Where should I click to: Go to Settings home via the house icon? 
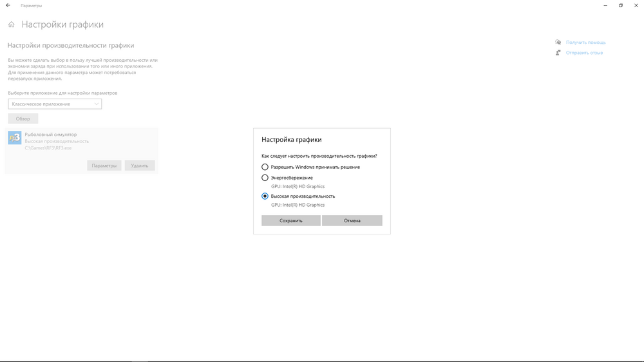click(11, 24)
